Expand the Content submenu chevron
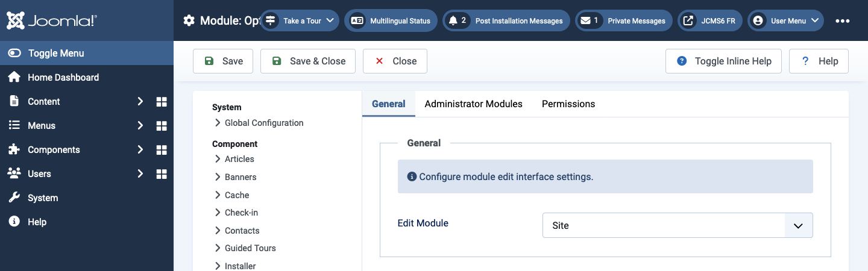Screen dimensions: 868x271 140,101
